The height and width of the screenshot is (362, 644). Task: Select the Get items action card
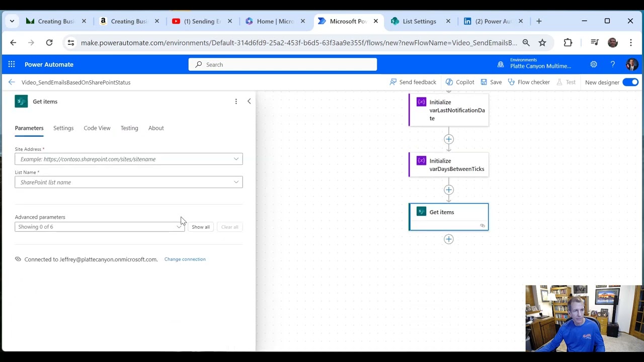[x=449, y=217]
